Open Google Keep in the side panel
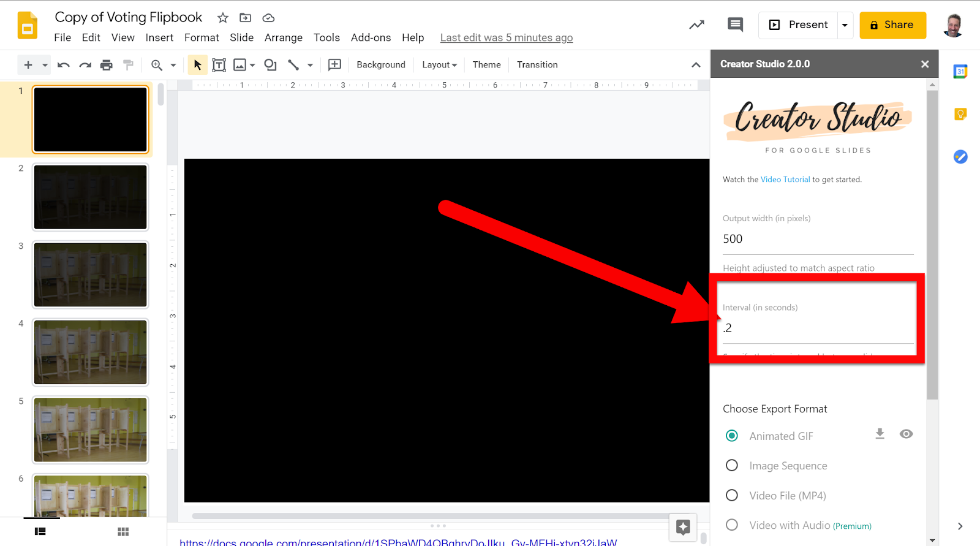Viewport: 980px width, 546px height. (x=960, y=114)
